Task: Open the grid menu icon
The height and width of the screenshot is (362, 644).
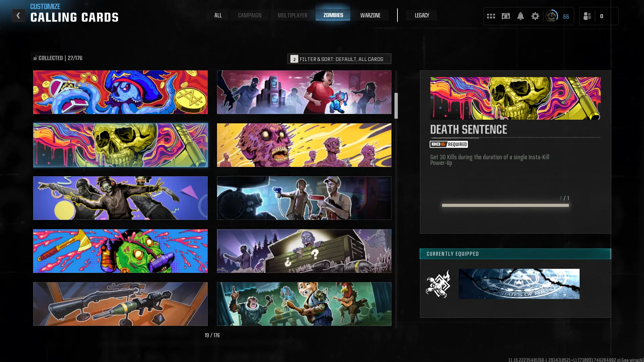Action: pyautogui.click(x=491, y=16)
